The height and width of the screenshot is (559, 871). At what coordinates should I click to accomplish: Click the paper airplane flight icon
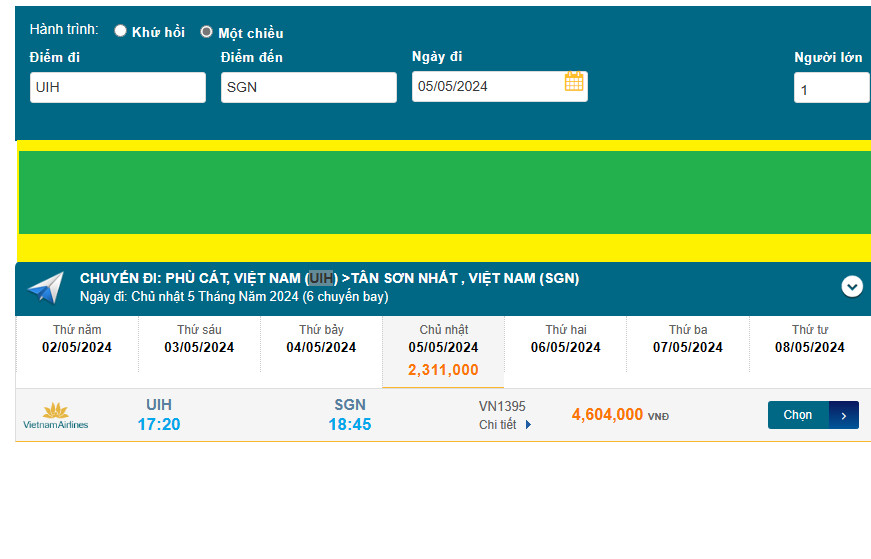point(45,288)
